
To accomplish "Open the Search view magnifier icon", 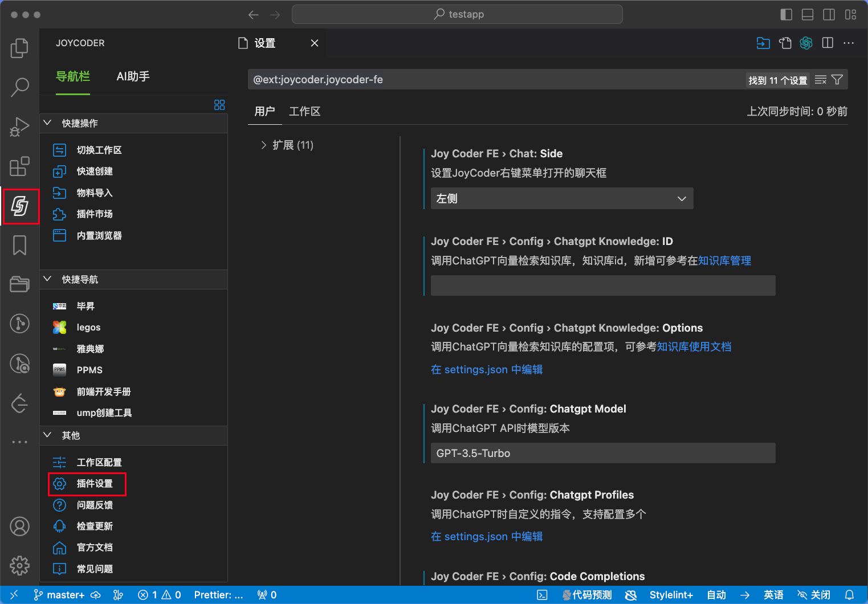I will 19,87.
